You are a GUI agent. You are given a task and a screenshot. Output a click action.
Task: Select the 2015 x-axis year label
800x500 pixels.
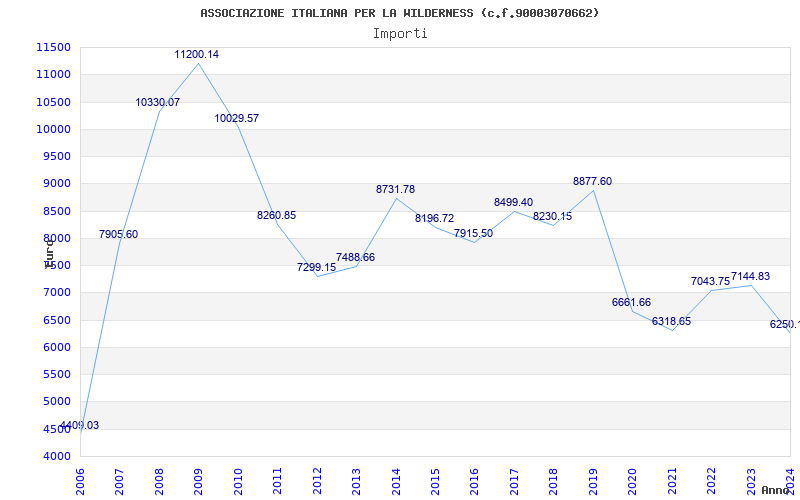435,482
